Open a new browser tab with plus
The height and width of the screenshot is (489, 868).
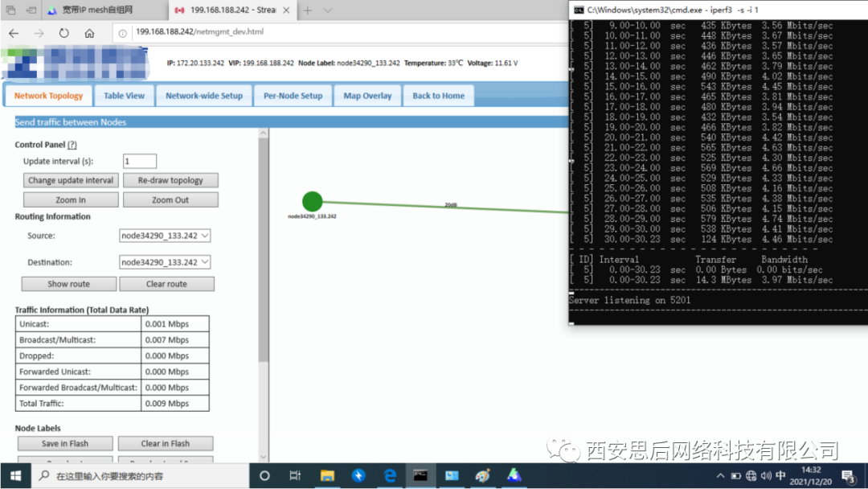tap(308, 10)
